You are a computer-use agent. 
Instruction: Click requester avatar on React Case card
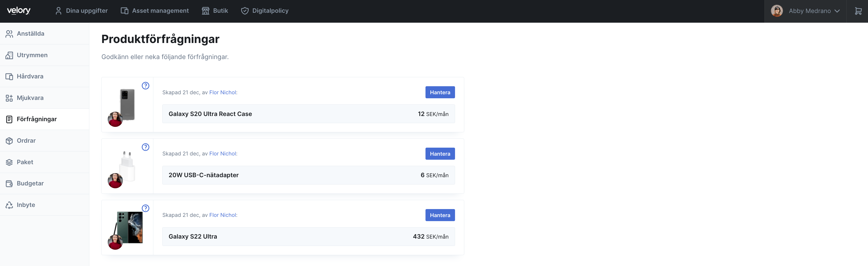click(x=115, y=119)
